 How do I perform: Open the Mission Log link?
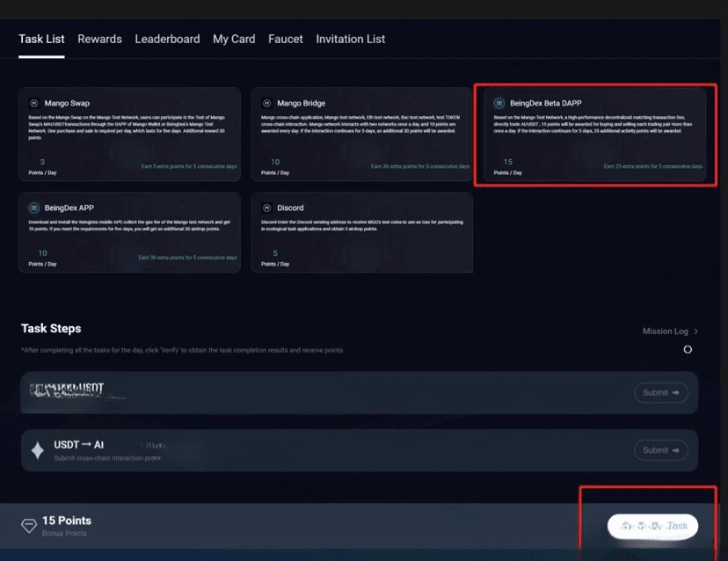point(665,331)
